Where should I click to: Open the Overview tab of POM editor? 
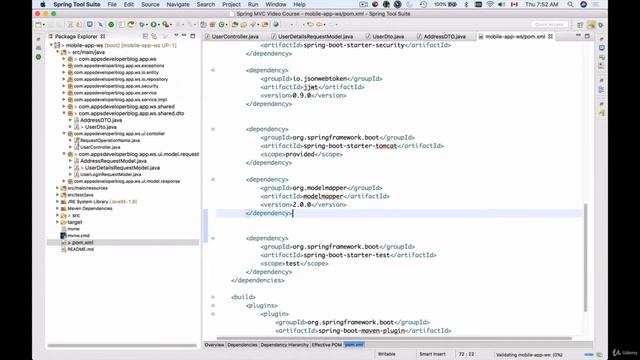coord(214,345)
